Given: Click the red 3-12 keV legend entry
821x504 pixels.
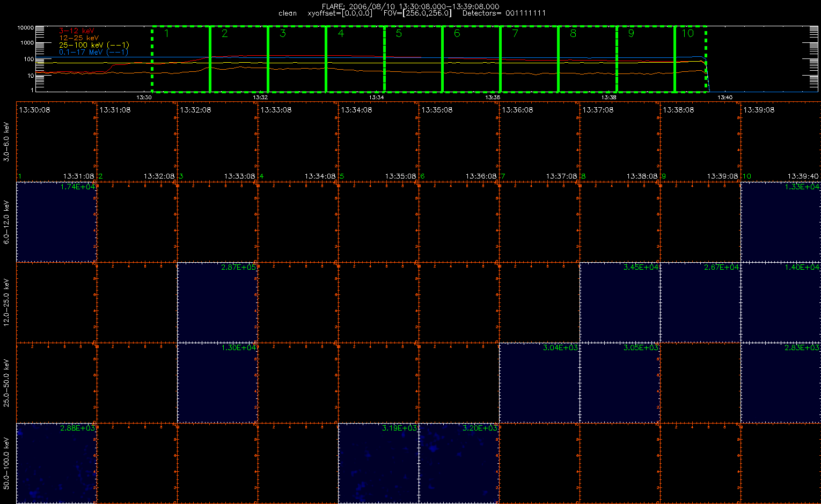Looking at the screenshot, I should [76, 31].
